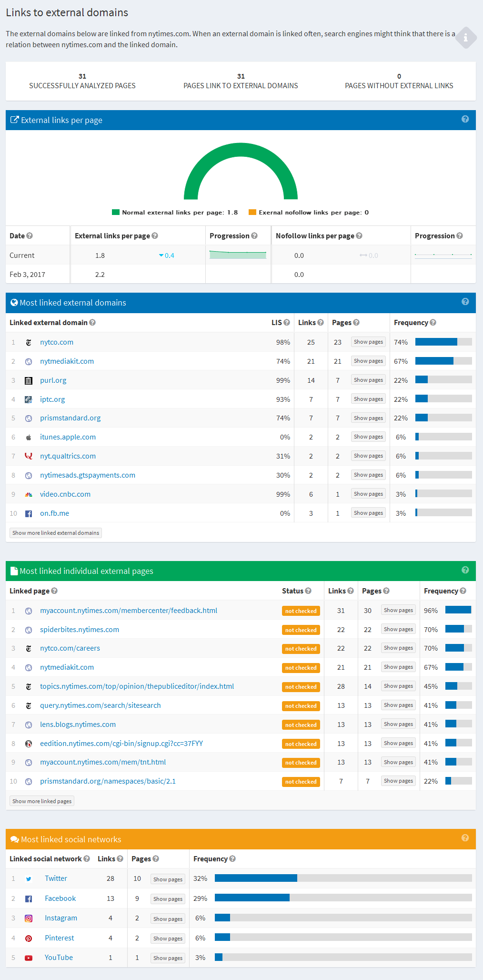This screenshot has width=483, height=980.
Task: Open the prismstandard.org domain link
Action: [x=70, y=418]
